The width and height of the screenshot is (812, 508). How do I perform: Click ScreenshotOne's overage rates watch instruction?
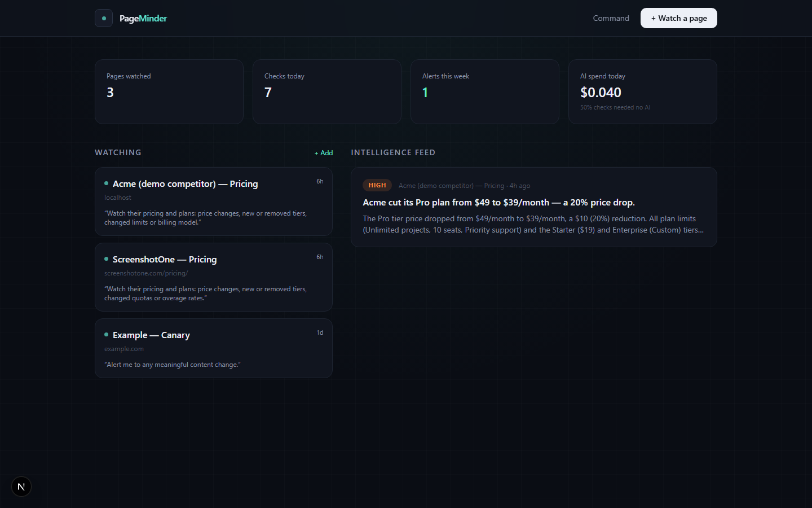click(x=205, y=294)
